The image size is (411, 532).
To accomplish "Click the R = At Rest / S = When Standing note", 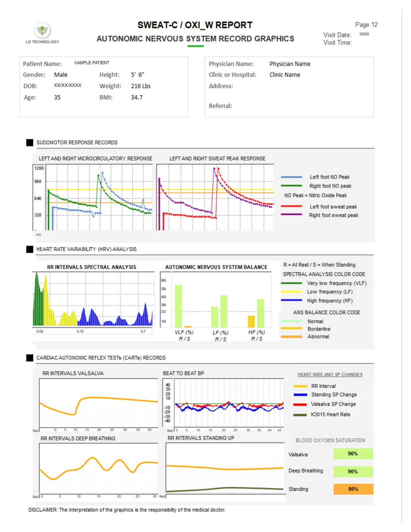I will pyautogui.click(x=319, y=265).
